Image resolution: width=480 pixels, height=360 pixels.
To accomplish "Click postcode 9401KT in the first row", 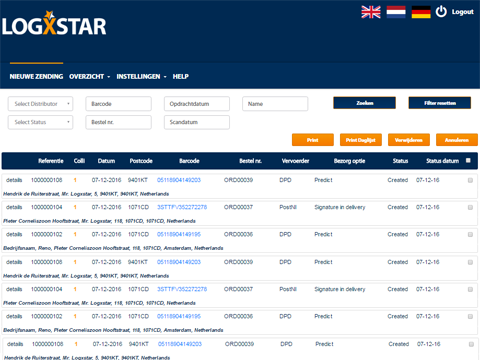I will tap(138, 180).
